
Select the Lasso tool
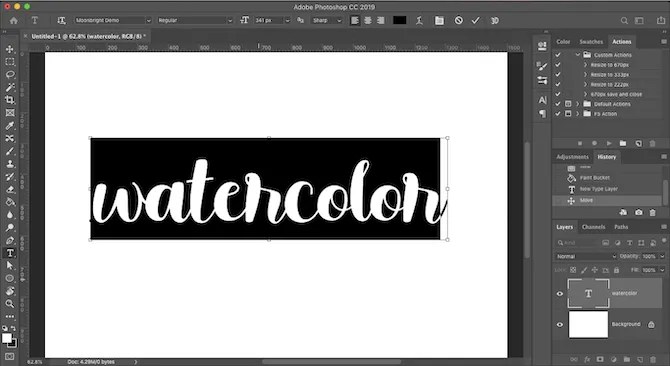click(x=10, y=75)
